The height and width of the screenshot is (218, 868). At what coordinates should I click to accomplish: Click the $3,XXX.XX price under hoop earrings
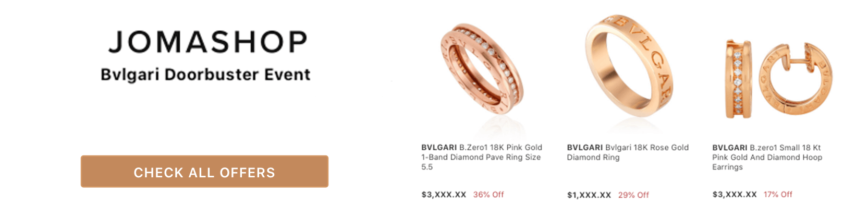[735, 195]
